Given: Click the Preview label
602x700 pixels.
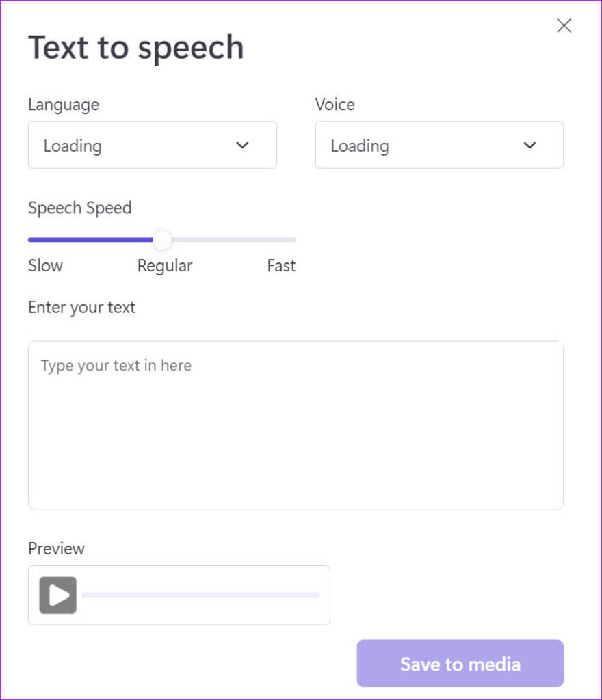Looking at the screenshot, I should 56,549.
